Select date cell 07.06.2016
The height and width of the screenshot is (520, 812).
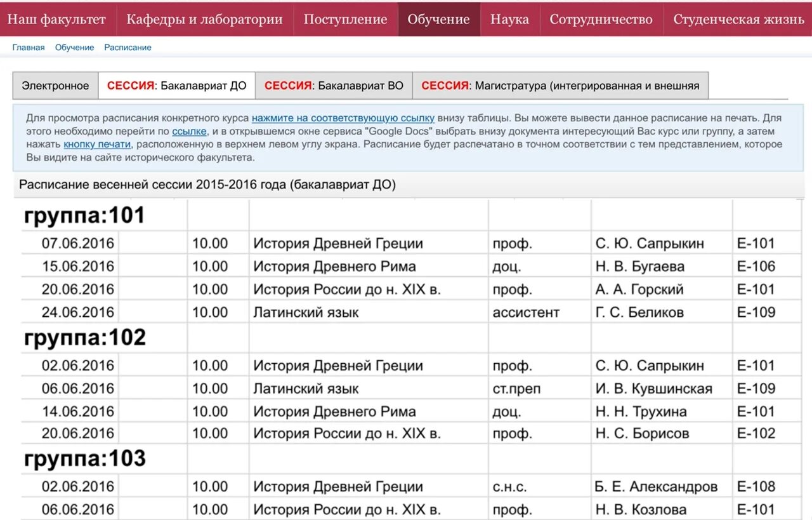coord(78,243)
